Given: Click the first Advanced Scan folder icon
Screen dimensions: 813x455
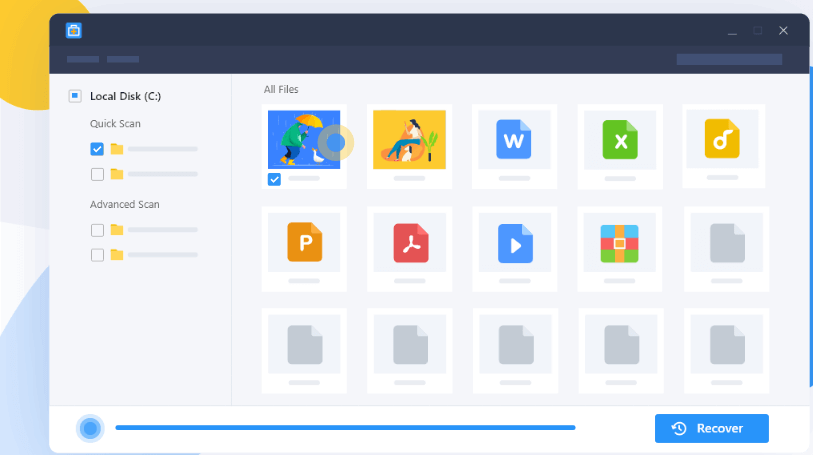Looking at the screenshot, I should [117, 230].
